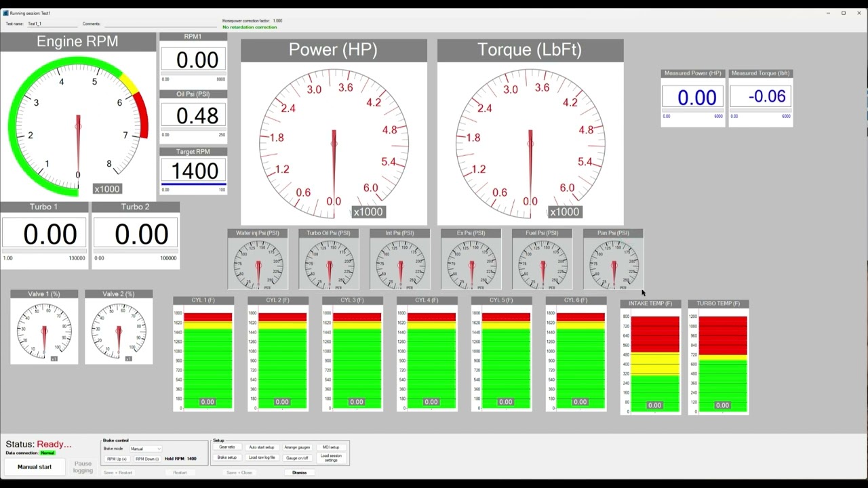The image size is (868, 488).
Task: Open the Brake mode dropdown
Action: tap(146, 449)
